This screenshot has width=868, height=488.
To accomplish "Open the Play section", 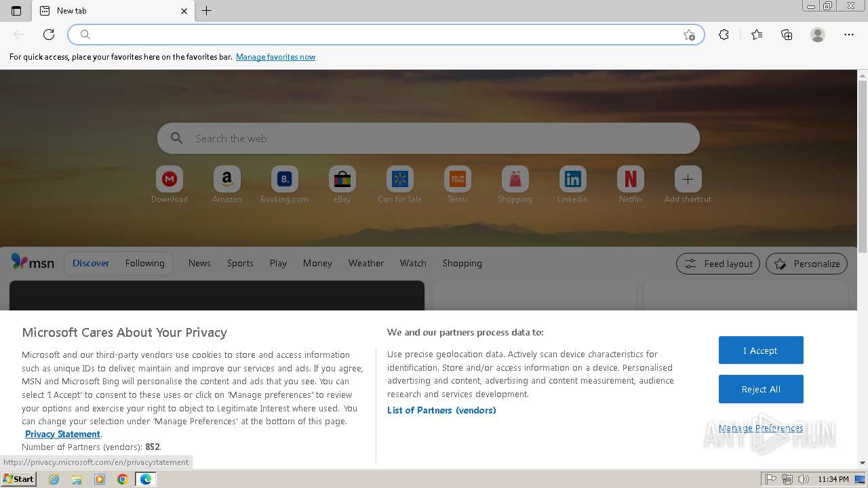I will [x=278, y=263].
